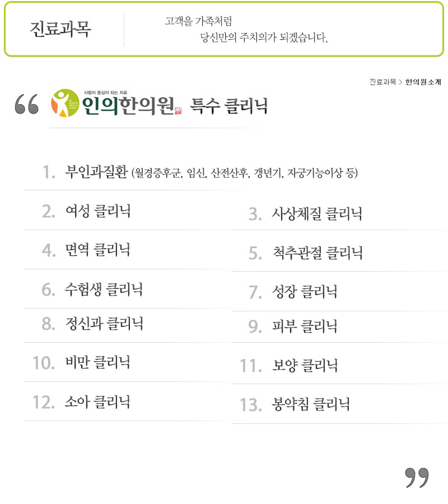
Task: Click the 인의한의원 round logo icon
Action: click(x=65, y=103)
